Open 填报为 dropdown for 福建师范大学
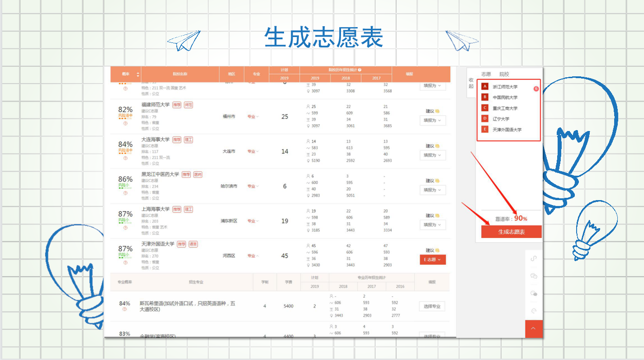644x360 pixels. pyautogui.click(x=432, y=121)
